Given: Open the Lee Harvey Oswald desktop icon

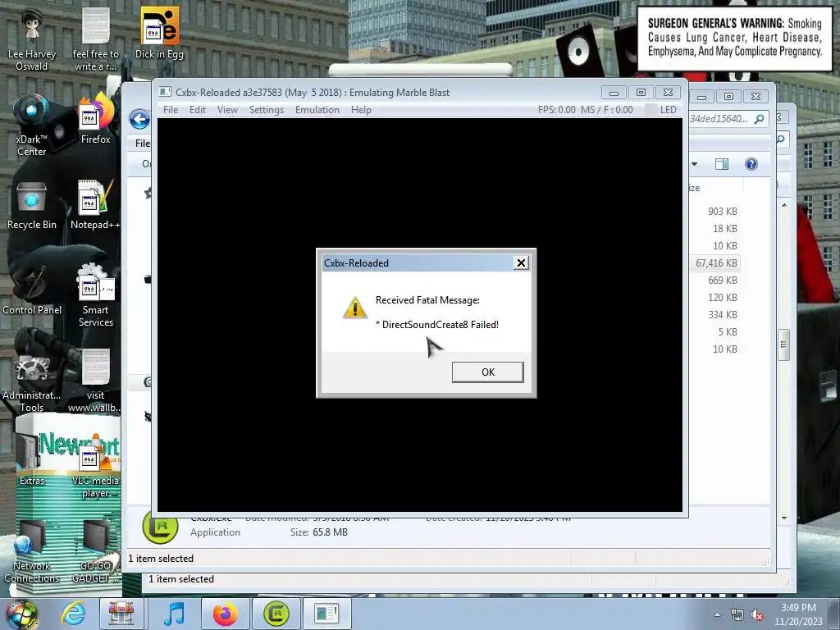Looking at the screenshot, I should 32,40.
